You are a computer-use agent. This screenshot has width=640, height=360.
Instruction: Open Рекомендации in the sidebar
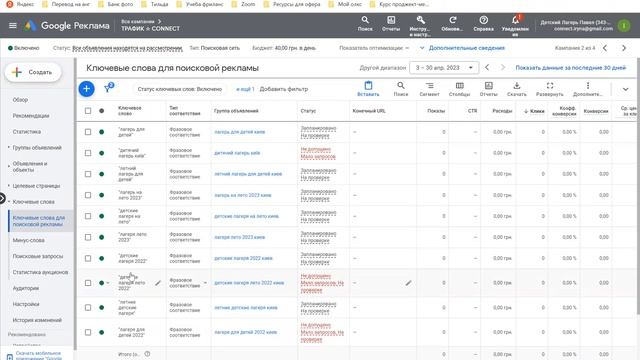[31, 116]
